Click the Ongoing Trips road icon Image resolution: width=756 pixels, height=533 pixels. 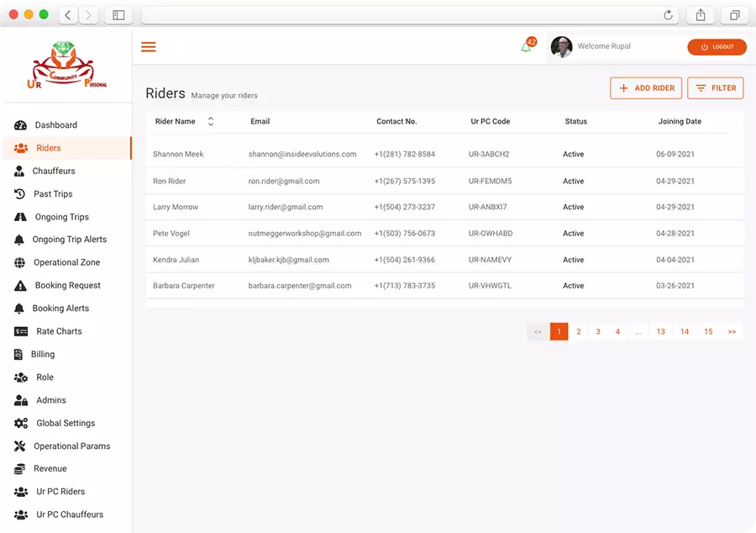(20, 217)
